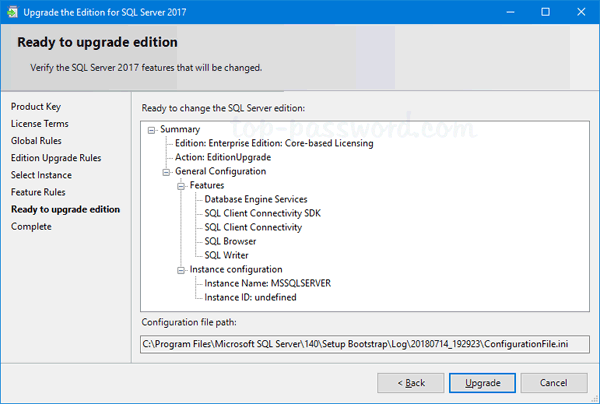Open the License Terms step

(x=40, y=124)
